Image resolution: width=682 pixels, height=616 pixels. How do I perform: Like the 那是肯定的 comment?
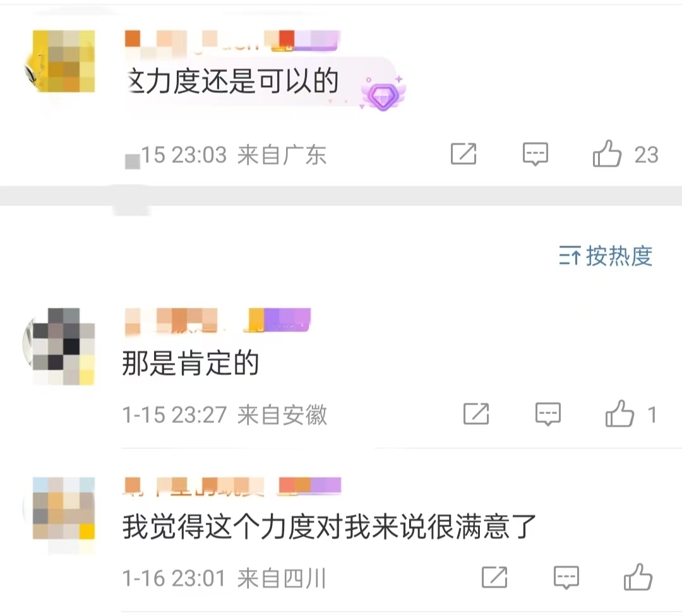(x=620, y=413)
